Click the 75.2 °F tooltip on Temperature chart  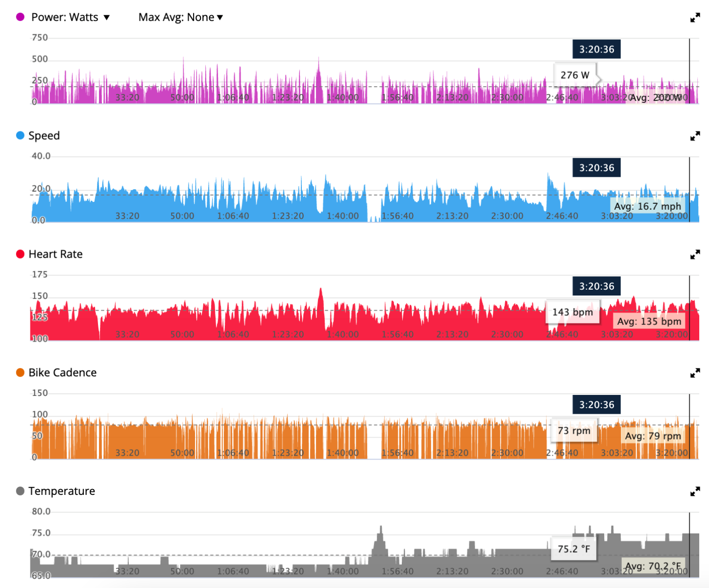click(574, 549)
